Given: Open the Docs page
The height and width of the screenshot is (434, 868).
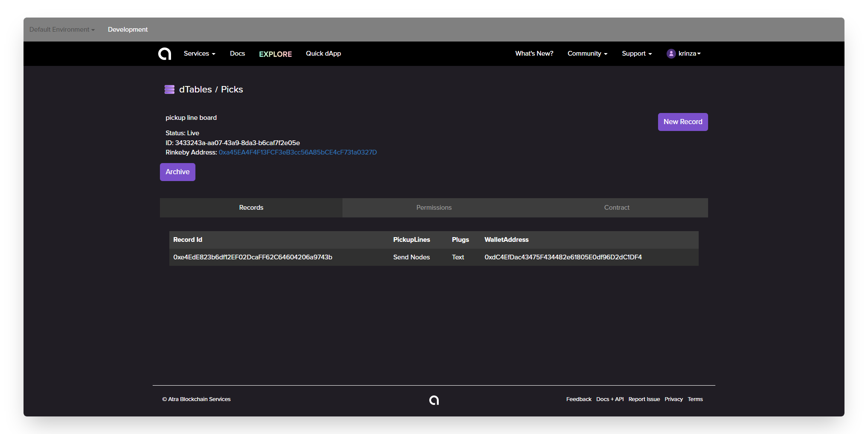Looking at the screenshot, I should pos(237,54).
